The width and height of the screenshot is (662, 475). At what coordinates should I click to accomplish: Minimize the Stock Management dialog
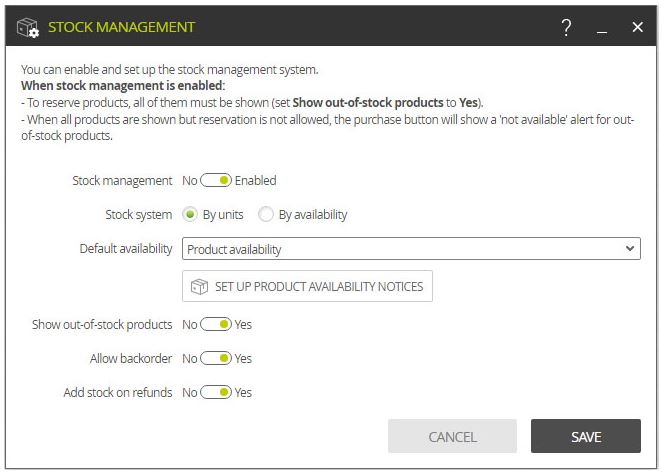602,32
